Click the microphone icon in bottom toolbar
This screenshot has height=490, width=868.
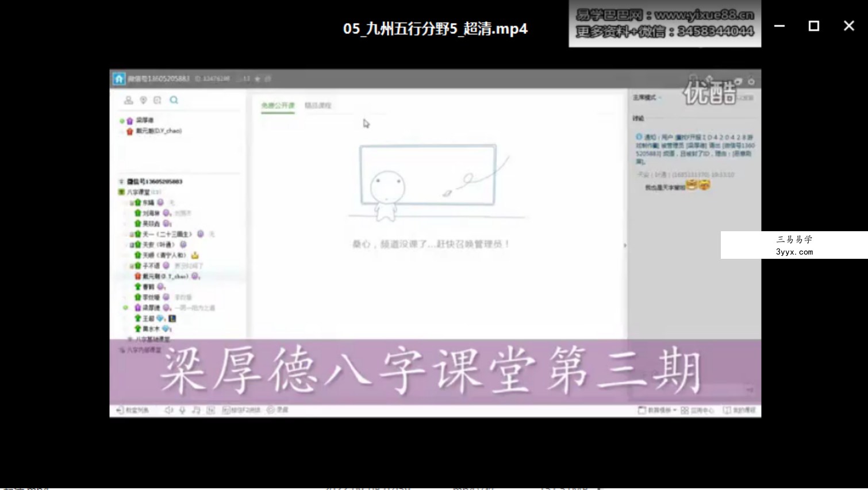click(x=182, y=410)
